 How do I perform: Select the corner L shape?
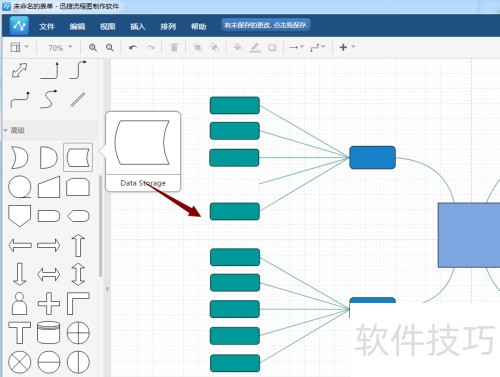[x=78, y=303]
